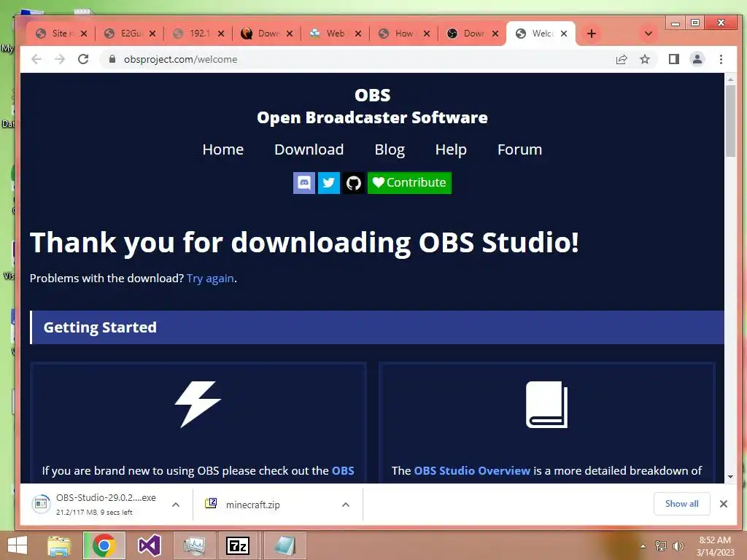This screenshot has height=560, width=747.
Task: Open the OBS Studio Overview link
Action: (472, 470)
